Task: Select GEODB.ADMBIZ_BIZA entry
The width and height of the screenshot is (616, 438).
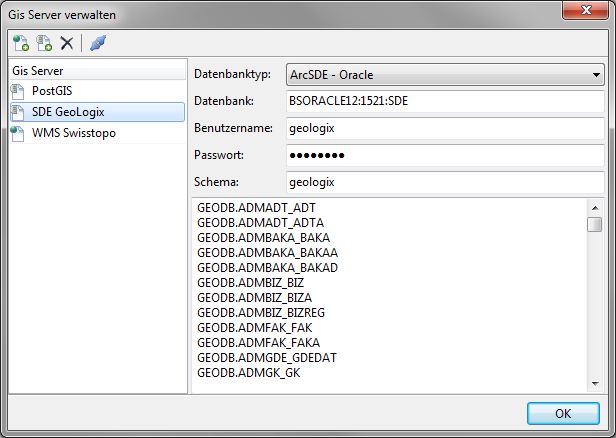Action: point(255,298)
